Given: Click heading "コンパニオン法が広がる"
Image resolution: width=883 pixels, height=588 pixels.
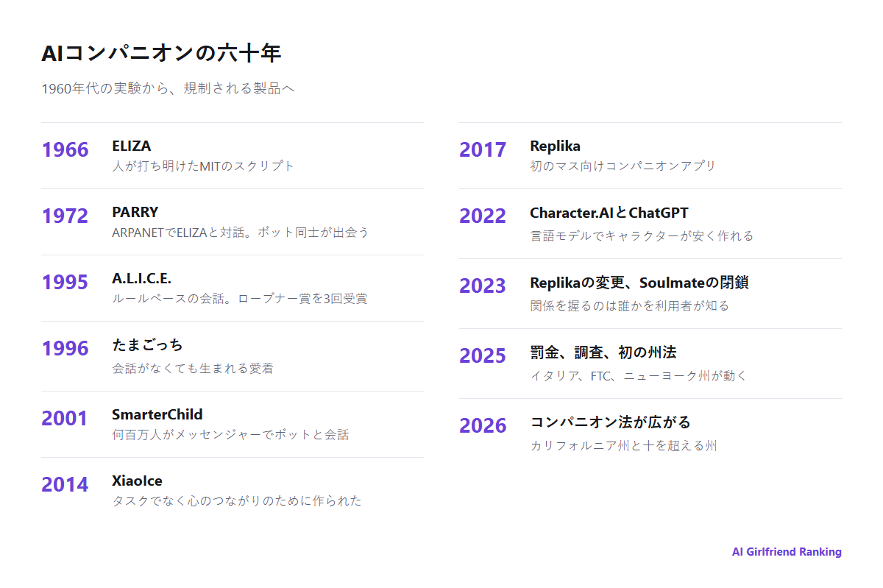Looking at the screenshot, I should coord(611,422).
